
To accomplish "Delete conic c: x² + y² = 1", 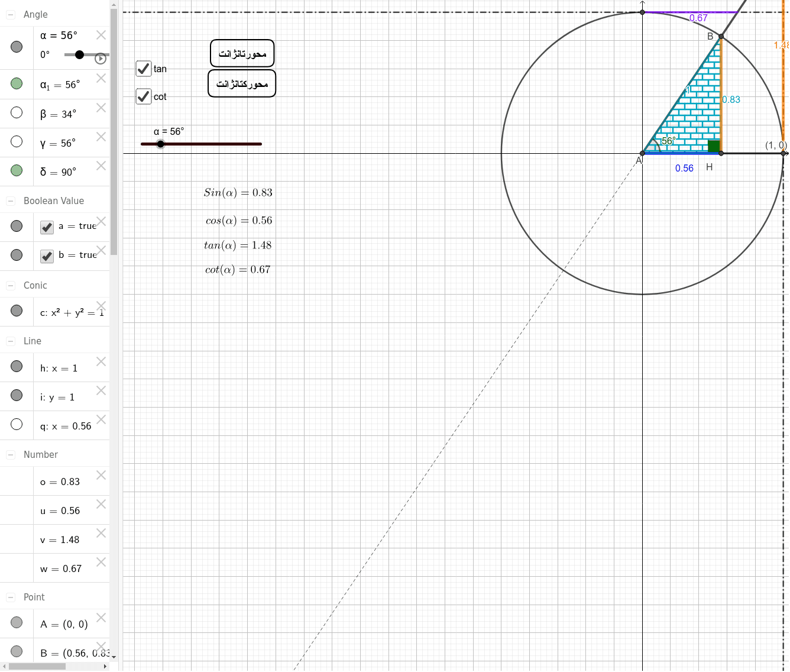I will 101,305.
